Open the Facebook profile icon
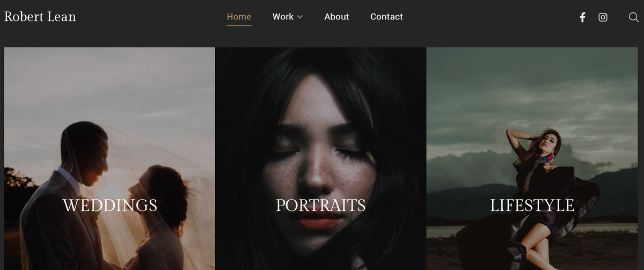The image size is (644, 270). click(582, 17)
